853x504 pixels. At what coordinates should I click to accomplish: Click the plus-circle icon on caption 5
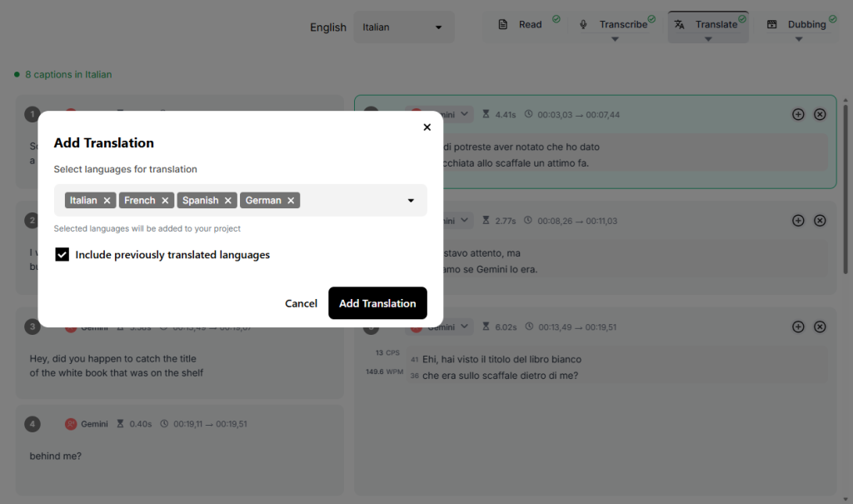797,114
